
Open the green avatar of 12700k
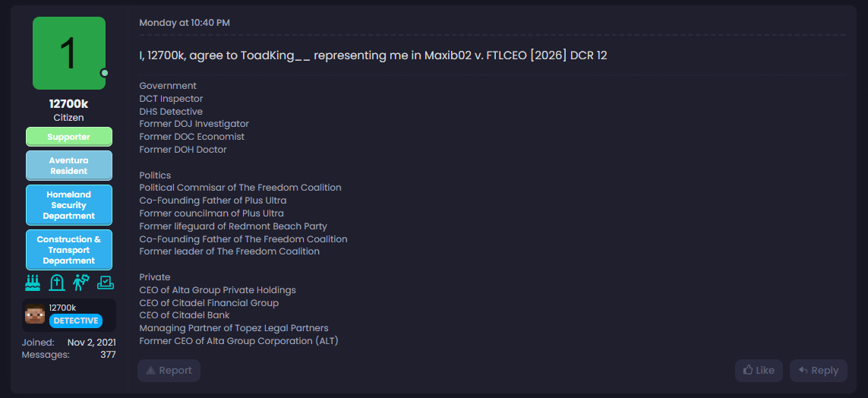69,53
